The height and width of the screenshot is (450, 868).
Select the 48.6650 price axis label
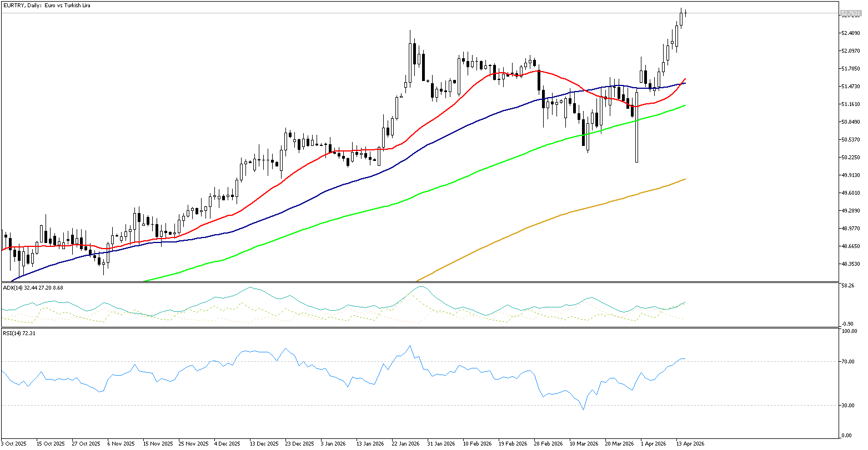[x=851, y=246]
